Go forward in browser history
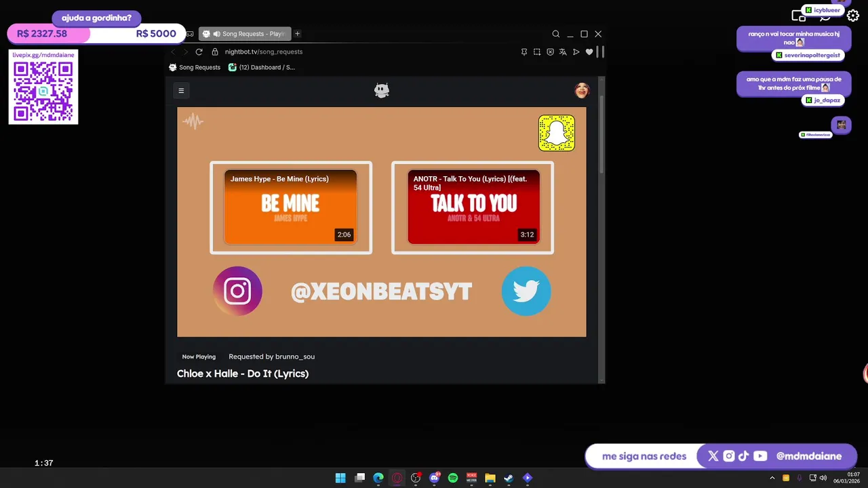Viewport: 868px width, 488px height. (x=186, y=52)
